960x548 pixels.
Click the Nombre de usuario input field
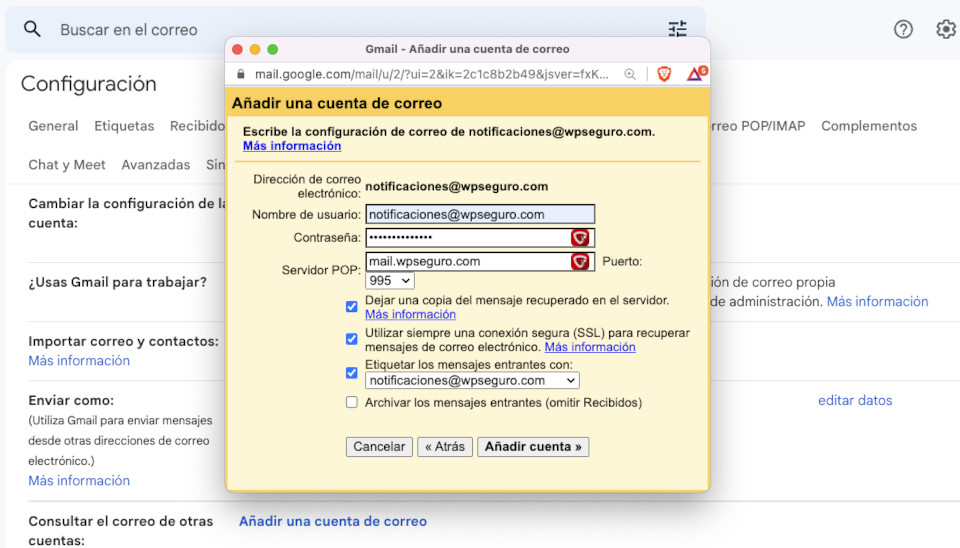480,214
